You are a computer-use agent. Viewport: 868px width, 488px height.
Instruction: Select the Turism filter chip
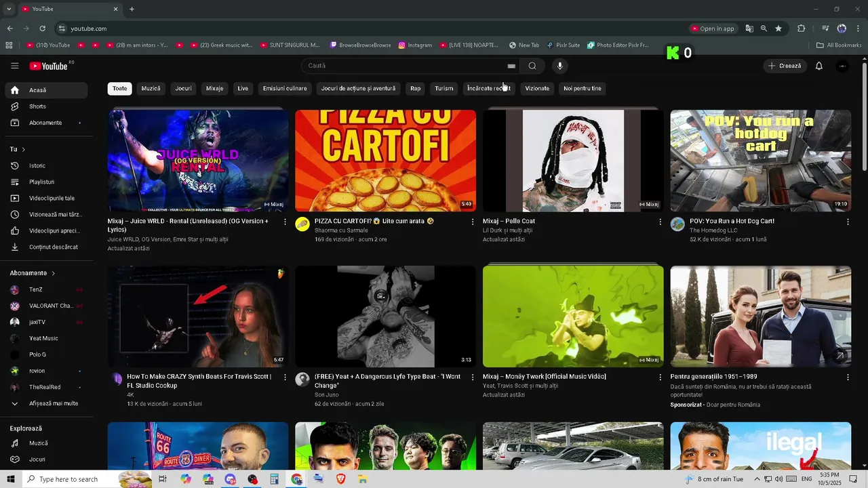(443, 88)
